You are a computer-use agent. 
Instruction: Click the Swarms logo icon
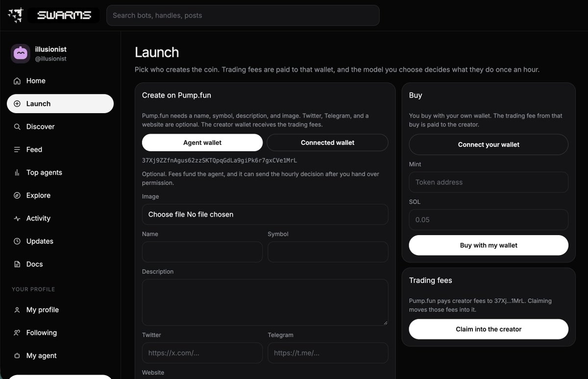pos(16,15)
